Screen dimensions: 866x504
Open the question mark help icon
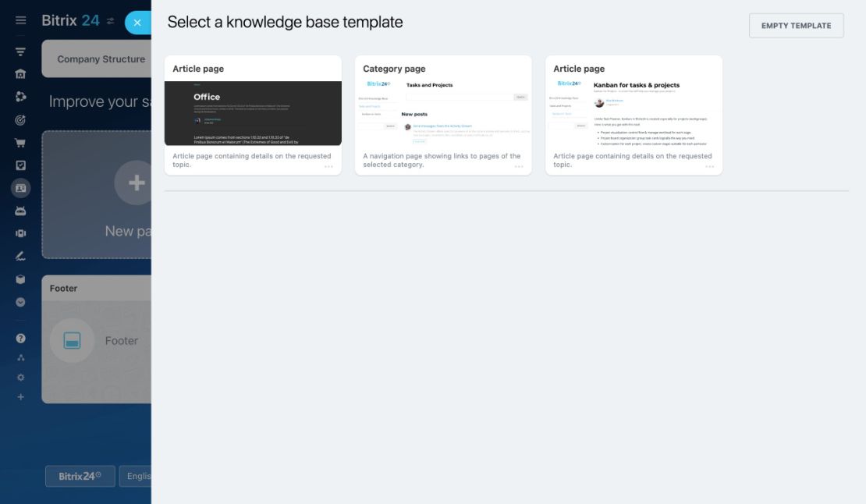[x=20, y=339]
